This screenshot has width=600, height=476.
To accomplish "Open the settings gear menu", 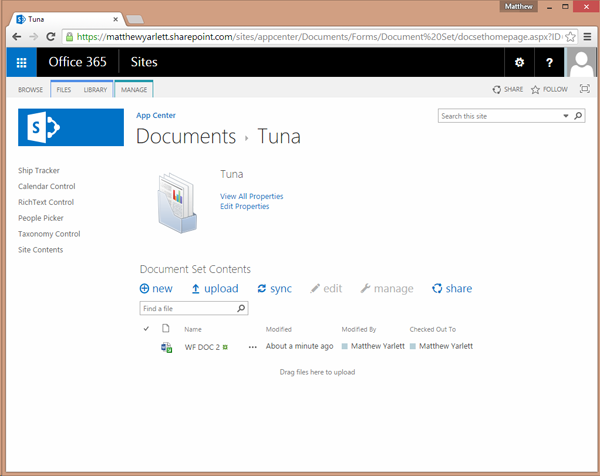I will (519, 62).
